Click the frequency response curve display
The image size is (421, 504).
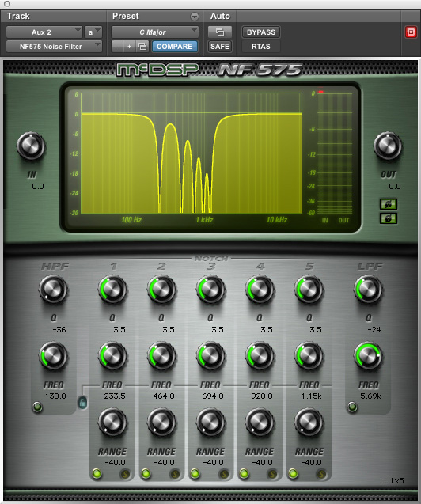pyautogui.click(x=192, y=153)
